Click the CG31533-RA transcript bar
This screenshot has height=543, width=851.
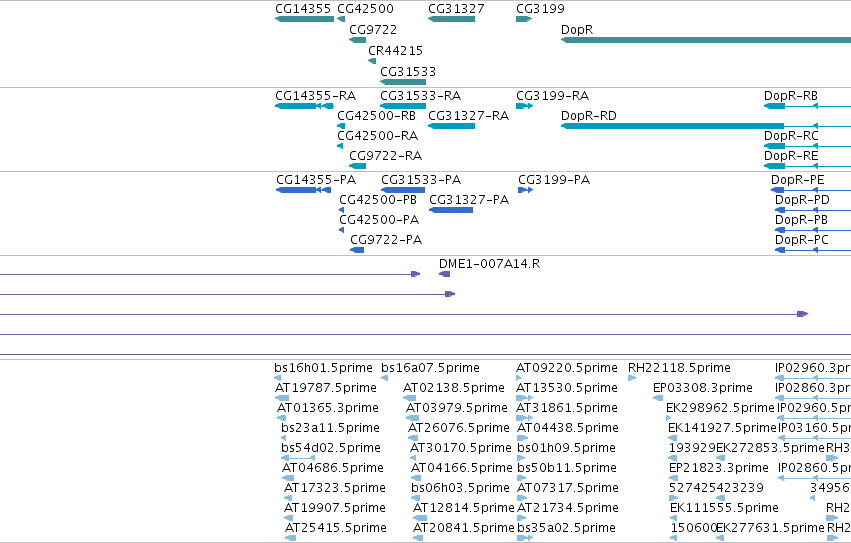[x=403, y=106]
